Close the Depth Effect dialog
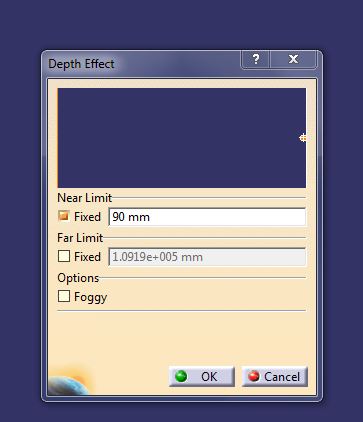Screen dimensions: 363x422 click(293, 59)
